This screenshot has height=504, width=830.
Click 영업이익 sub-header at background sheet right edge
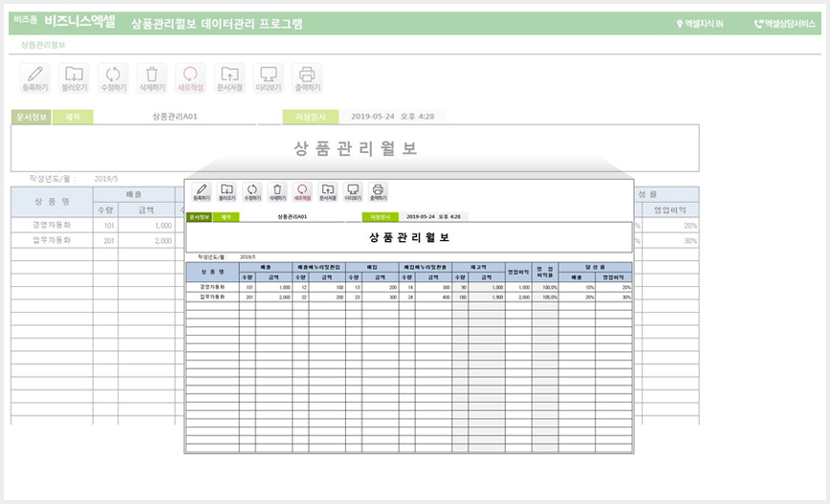pyautogui.click(x=670, y=210)
